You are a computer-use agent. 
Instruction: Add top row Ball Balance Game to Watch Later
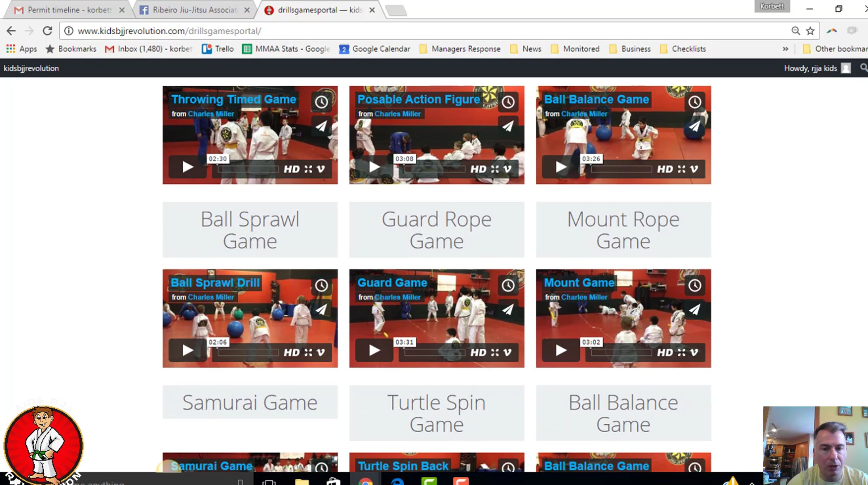pos(694,102)
